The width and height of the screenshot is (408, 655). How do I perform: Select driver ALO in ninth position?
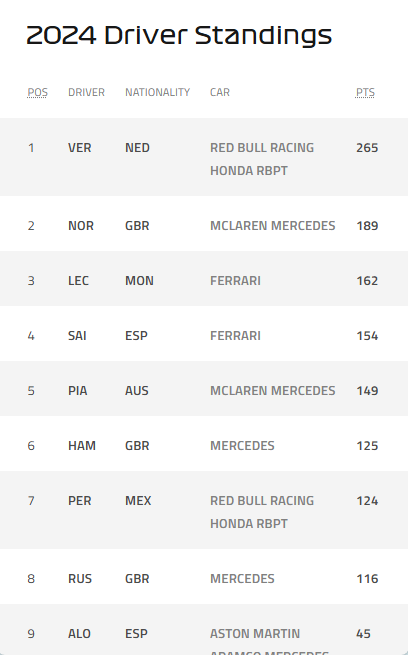click(x=79, y=634)
